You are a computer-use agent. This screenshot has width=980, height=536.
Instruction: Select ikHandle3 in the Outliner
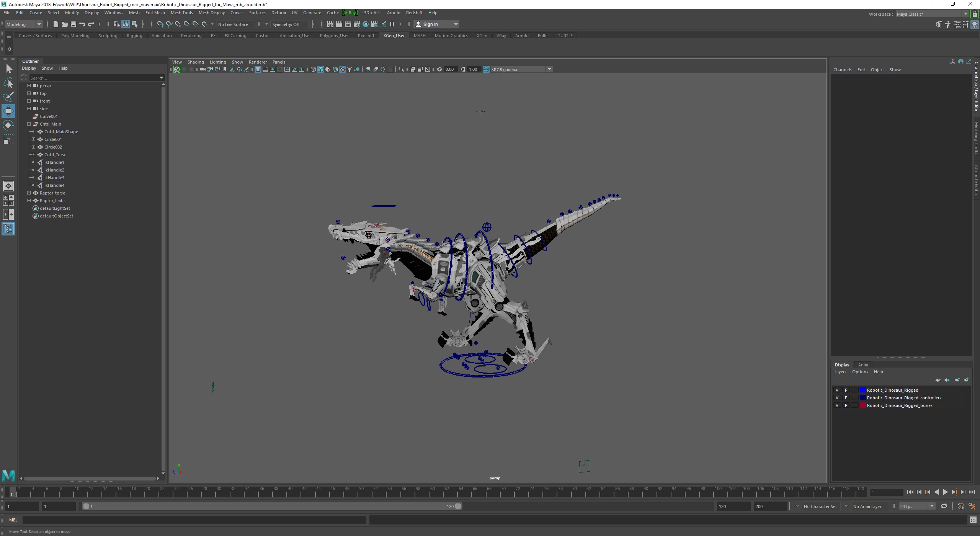(54, 178)
